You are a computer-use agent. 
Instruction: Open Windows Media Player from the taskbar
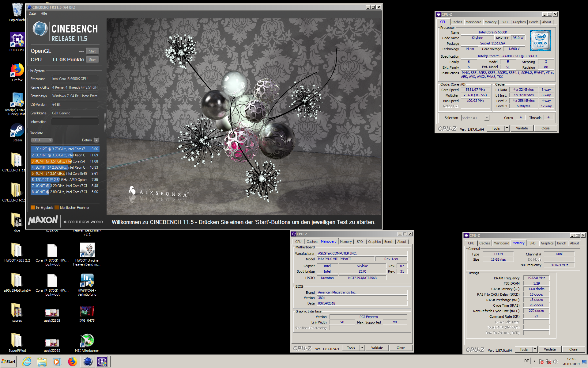tap(57, 362)
